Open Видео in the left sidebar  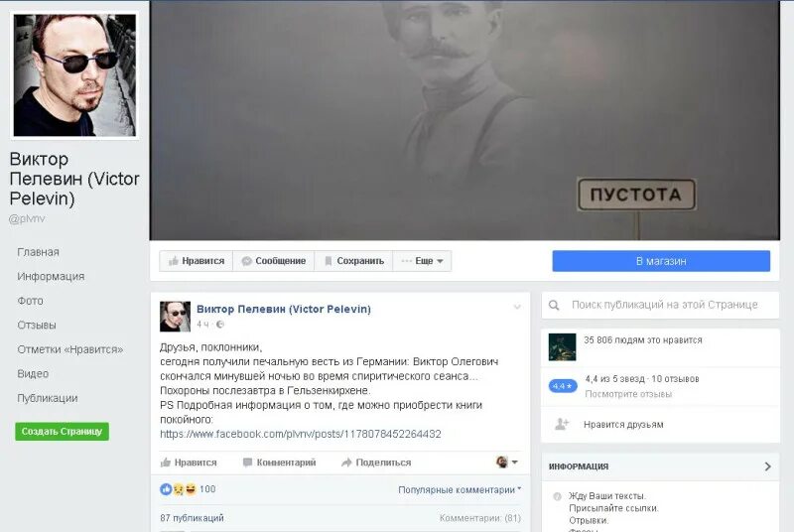pos(33,373)
